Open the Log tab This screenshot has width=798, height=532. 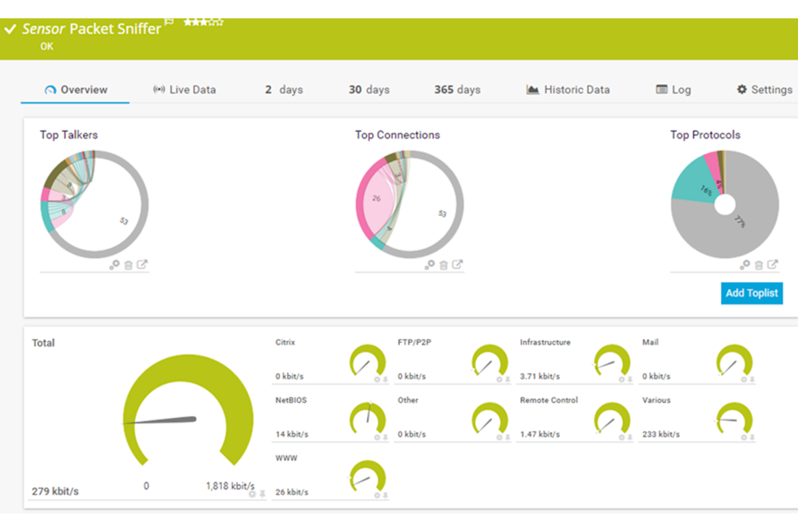tap(673, 89)
